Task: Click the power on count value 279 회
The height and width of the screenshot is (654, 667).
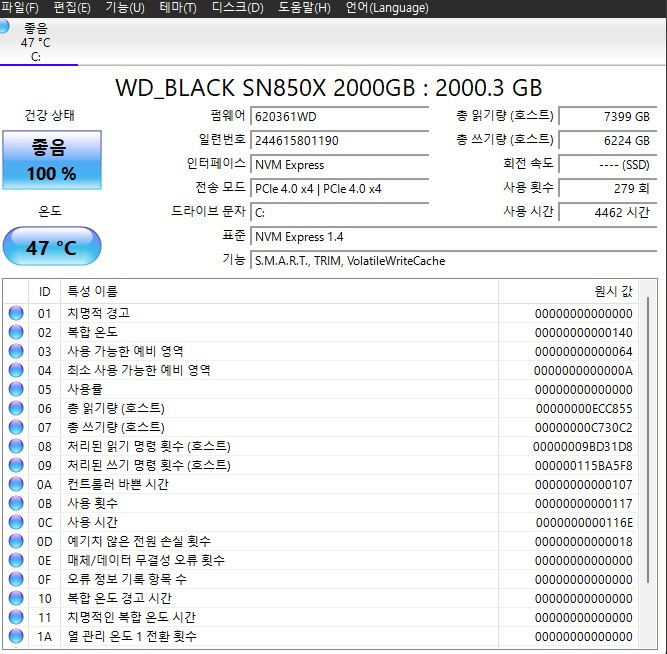Action: (608, 188)
